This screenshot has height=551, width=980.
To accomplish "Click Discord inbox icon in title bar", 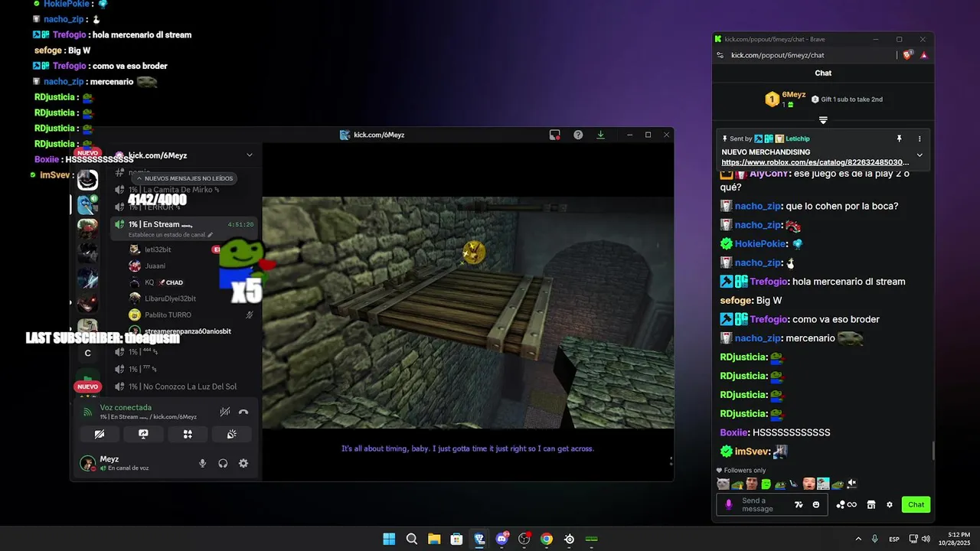I will 555,135.
